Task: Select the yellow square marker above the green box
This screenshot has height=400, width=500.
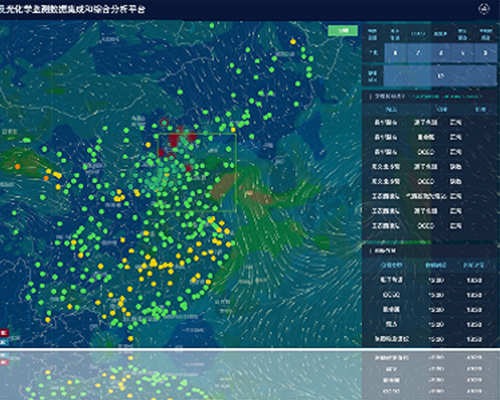Action: click(233, 130)
